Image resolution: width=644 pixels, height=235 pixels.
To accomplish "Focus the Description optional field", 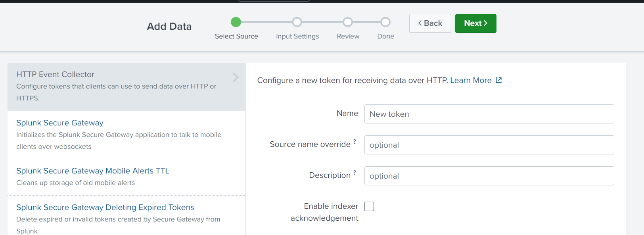I will 489,176.
